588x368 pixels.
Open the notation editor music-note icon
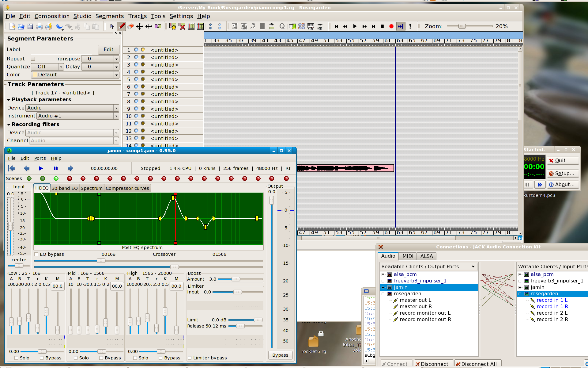(x=253, y=27)
